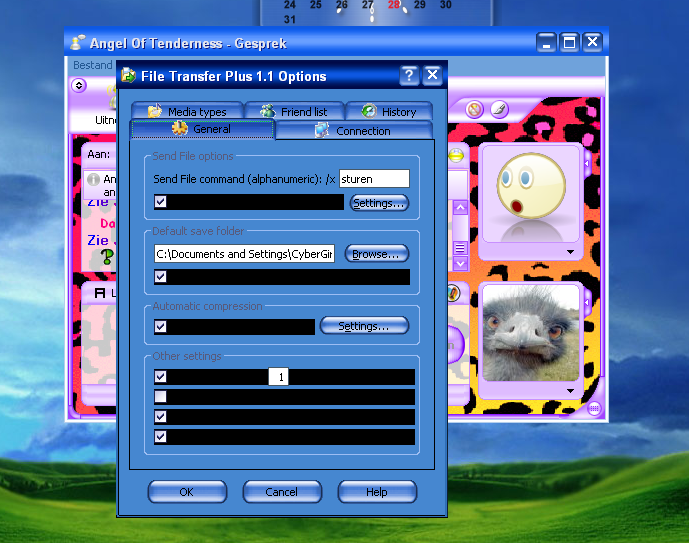
Task: Click the surprised smiley display picture
Action: 530,192
